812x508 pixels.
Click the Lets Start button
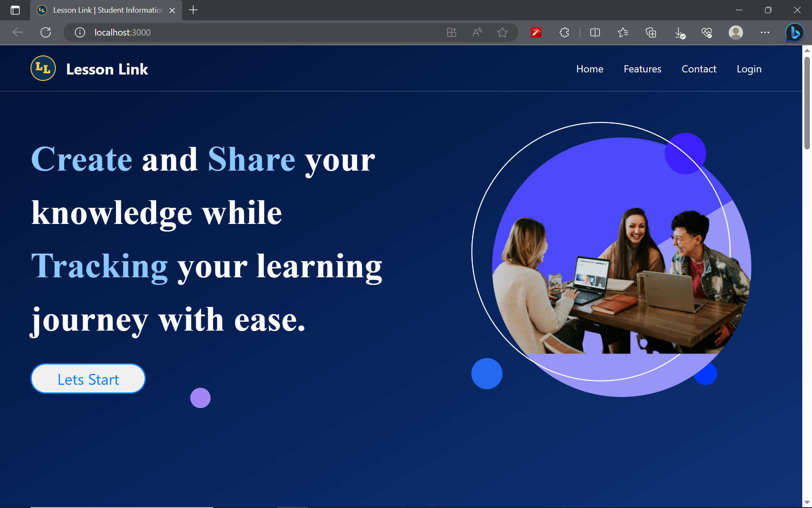[88, 378]
